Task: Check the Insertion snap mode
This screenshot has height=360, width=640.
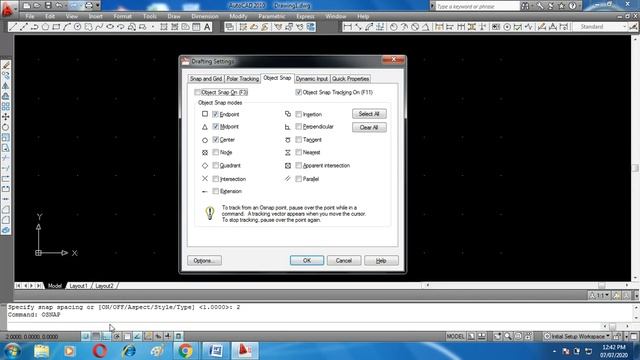Action: (298, 114)
